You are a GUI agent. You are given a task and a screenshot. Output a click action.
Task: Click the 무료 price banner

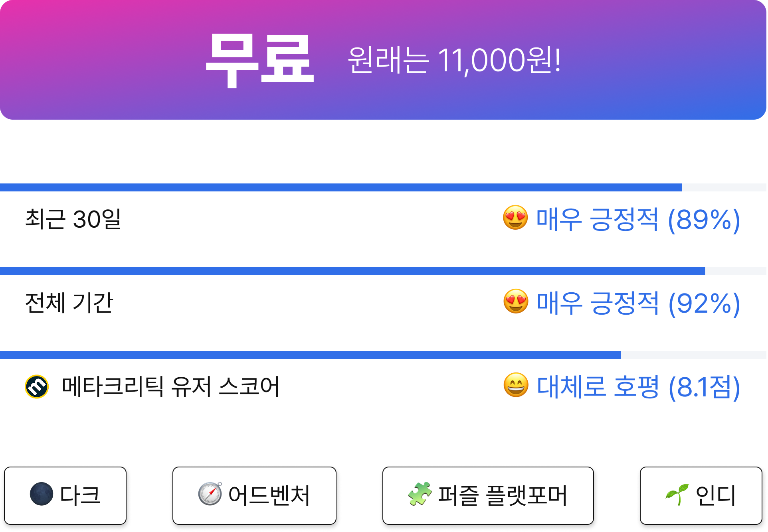pos(383,60)
